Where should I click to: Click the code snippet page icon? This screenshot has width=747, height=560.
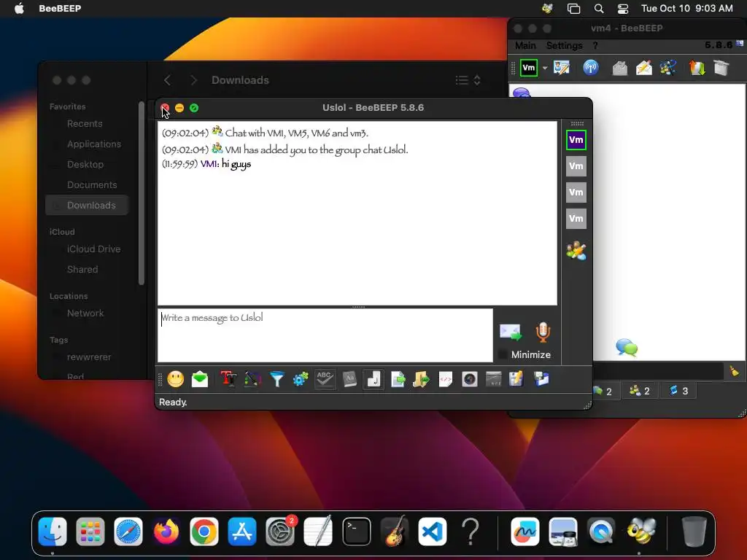pos(446,379)
